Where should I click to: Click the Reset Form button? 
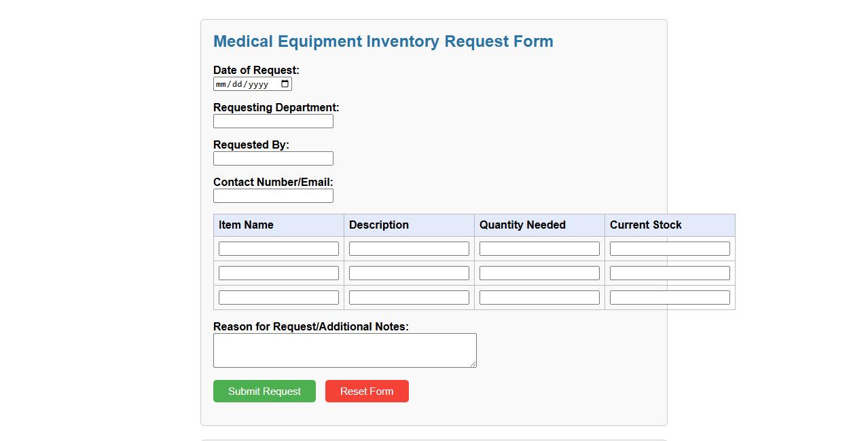coord(367,391)
